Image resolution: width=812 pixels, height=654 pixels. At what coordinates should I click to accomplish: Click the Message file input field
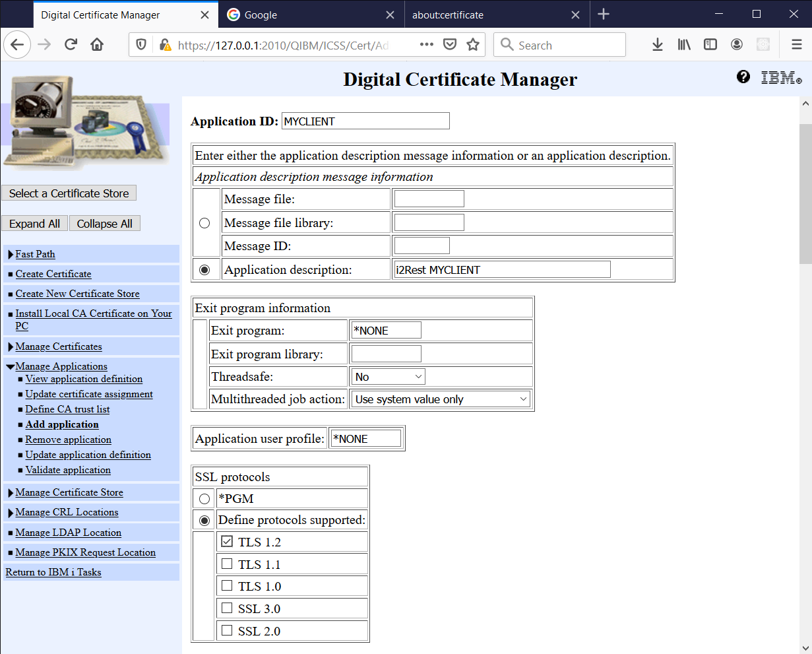point(429,199)
